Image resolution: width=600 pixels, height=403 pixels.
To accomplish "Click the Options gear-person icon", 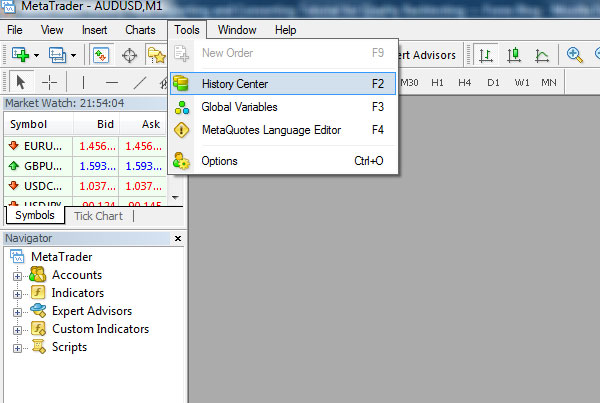I will (181, 161).
